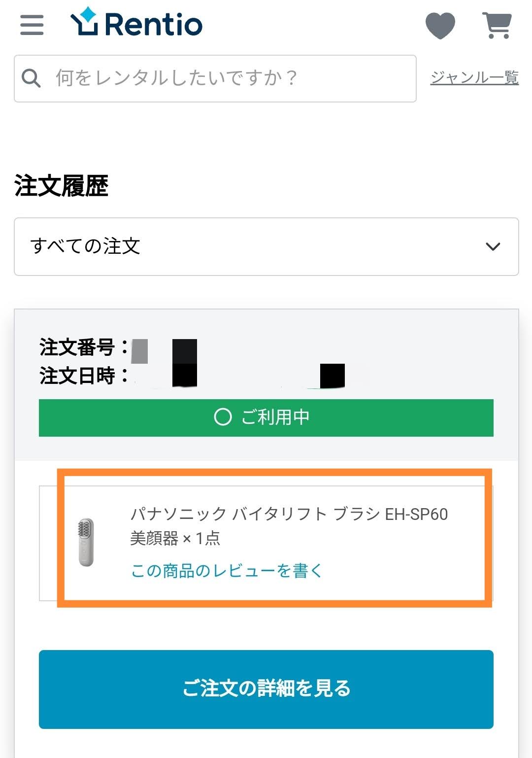532x758 pixels.
Task: Open the hamburger navigation menu
Action: [32, 25]
